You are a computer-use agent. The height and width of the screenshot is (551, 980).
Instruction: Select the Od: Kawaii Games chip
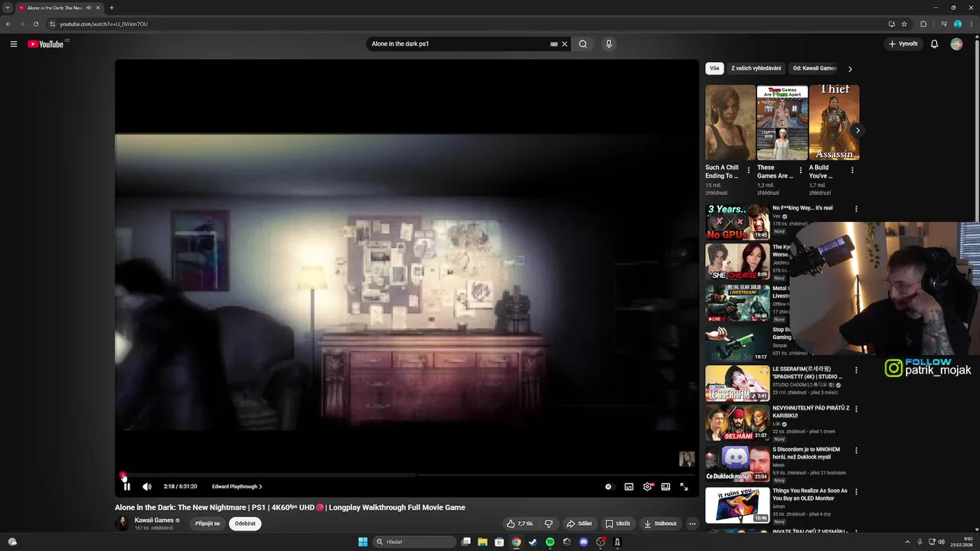(x=815, y=68)
